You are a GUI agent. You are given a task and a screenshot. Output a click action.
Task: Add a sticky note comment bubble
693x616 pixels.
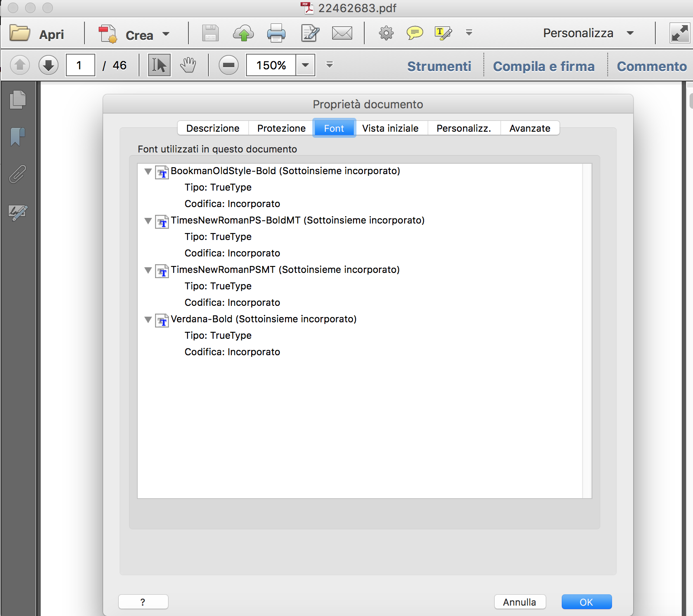click(x=415, y=33)
